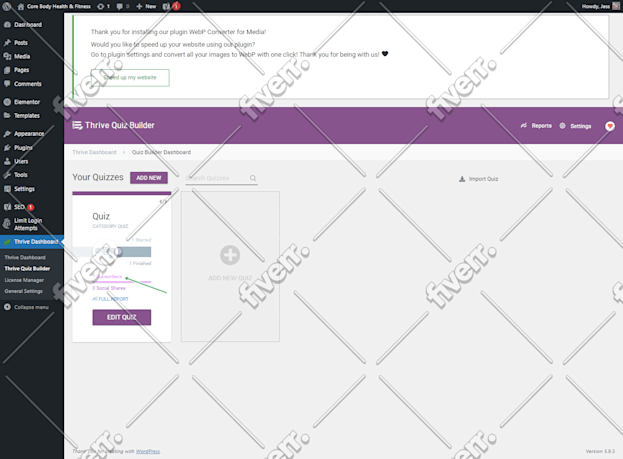Screen dimensions: 623x459
Task: Visit site Core Body Health & Fitness
Action: 54,6
